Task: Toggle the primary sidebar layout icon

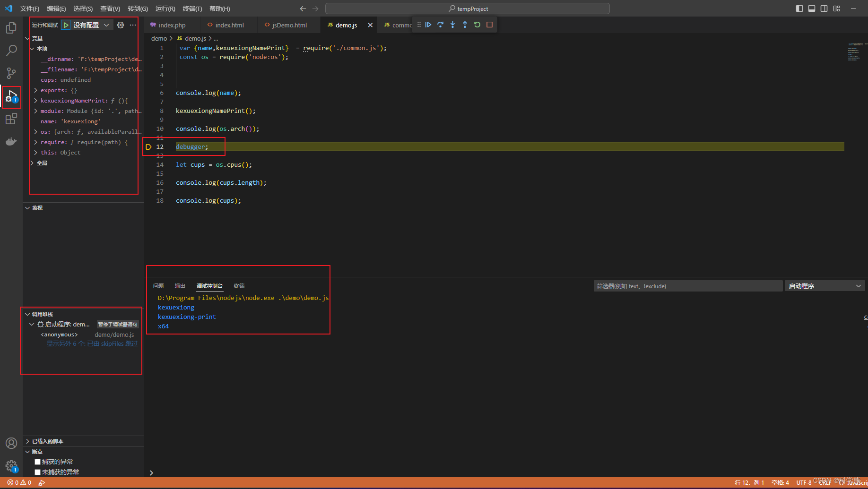Action: point(799,9)
